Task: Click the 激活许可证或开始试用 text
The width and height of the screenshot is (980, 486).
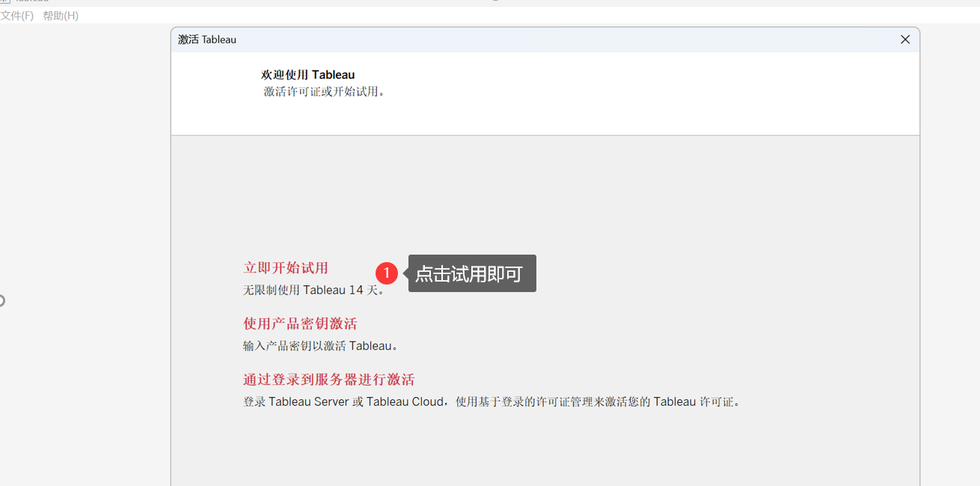Action: (x=325, y=92)
